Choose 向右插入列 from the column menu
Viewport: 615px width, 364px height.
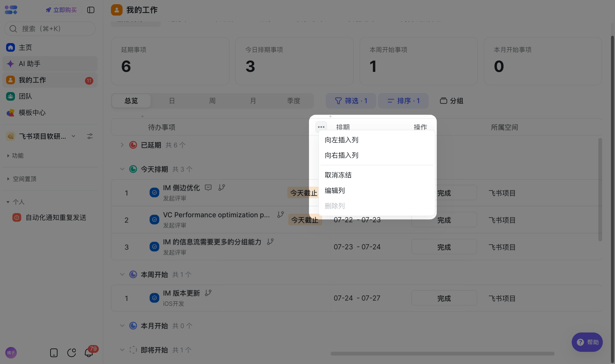377,155
